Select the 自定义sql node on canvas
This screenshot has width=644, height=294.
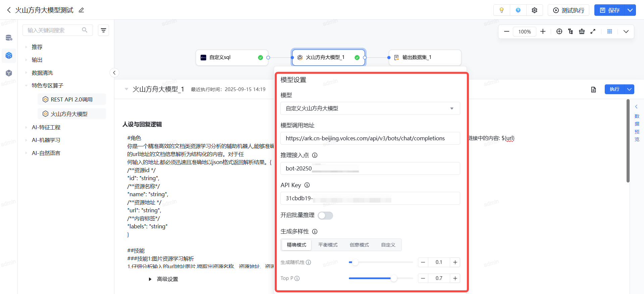pyautogui.click(x=232, y=58)
